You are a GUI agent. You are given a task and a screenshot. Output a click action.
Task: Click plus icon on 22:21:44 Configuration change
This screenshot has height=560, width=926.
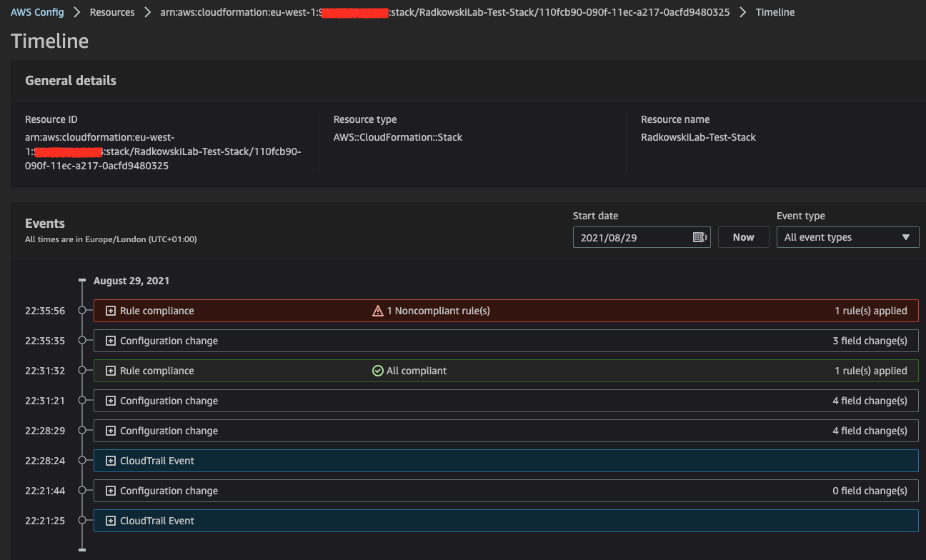coord(111,491)
